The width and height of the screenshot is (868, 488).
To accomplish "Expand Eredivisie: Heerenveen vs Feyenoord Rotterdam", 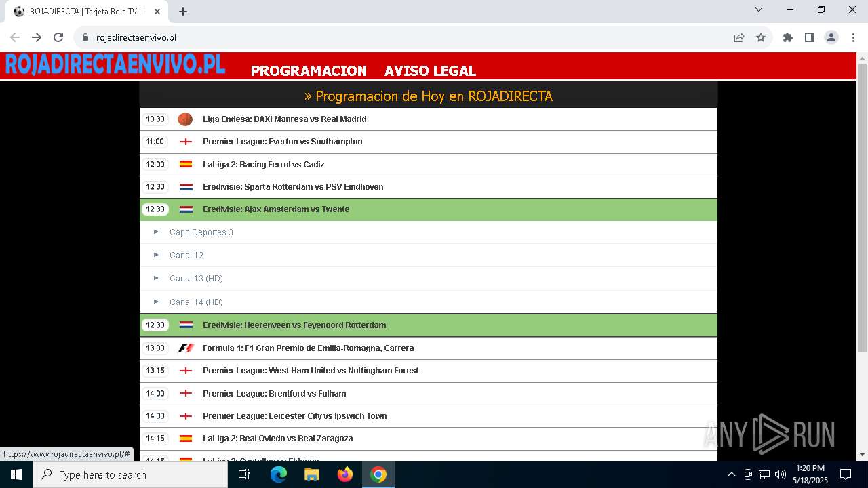I will 429,325.
